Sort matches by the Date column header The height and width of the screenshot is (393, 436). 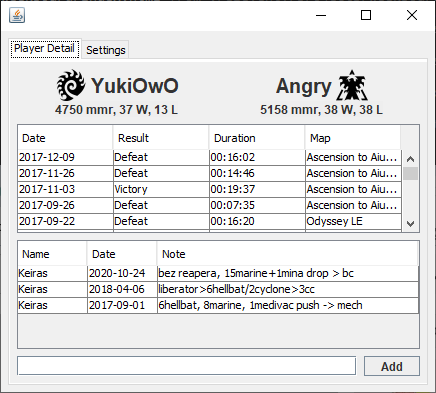tap(65, 138)
